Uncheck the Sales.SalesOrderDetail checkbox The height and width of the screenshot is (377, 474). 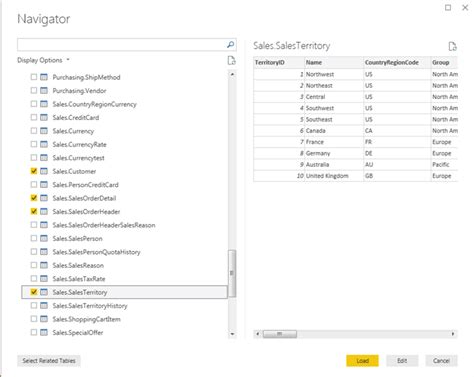[x=34, y=198]
